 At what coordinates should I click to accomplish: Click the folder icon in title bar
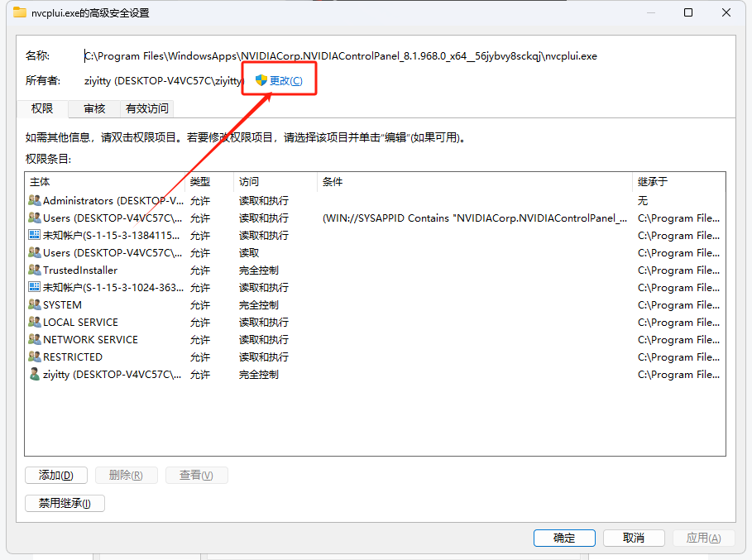point(20,12)
